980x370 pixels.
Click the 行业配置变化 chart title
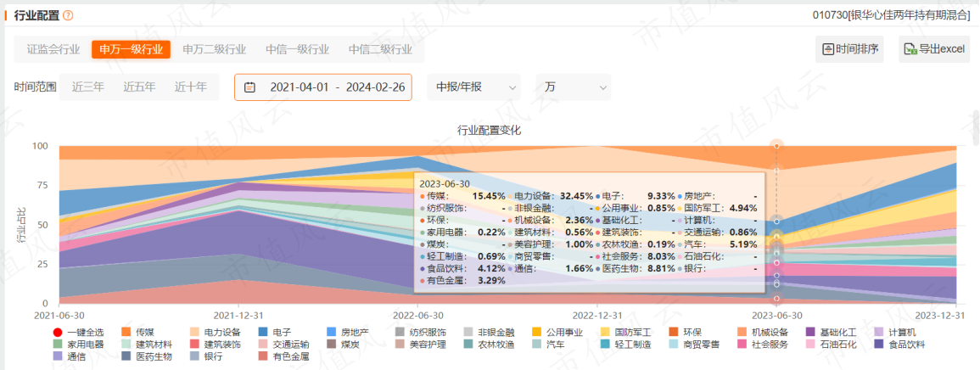point(489,130)
